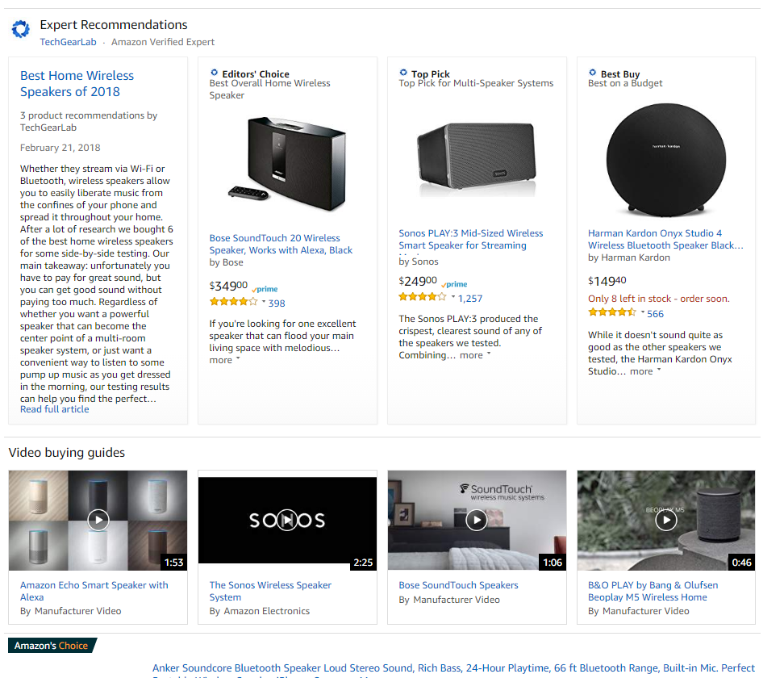Click the Harman Kardon star rating

coord(612,313)
